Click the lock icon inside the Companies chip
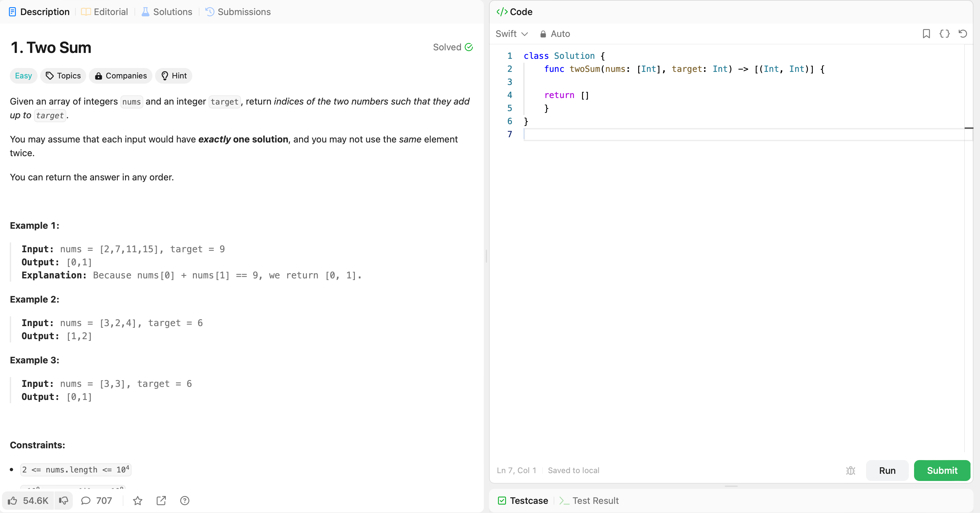Image resolution: width=980 pixels, height=513 pixels. point(99,76)
